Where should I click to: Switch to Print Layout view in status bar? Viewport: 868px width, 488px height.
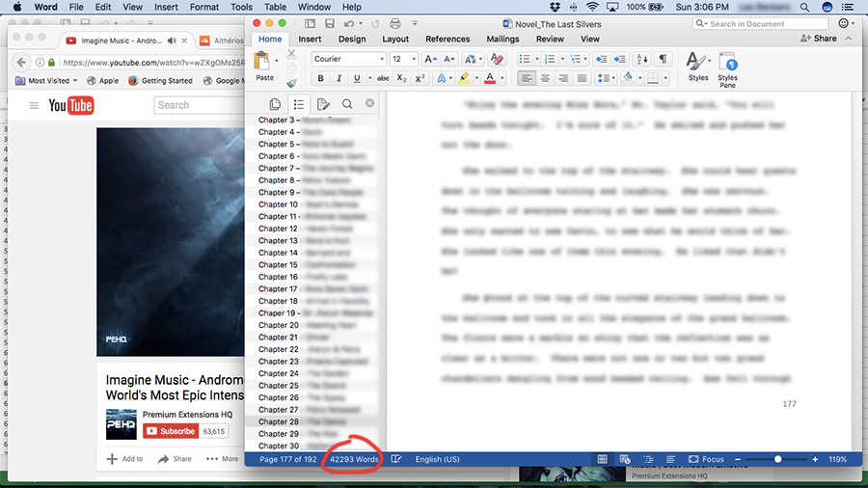(602, 459)
